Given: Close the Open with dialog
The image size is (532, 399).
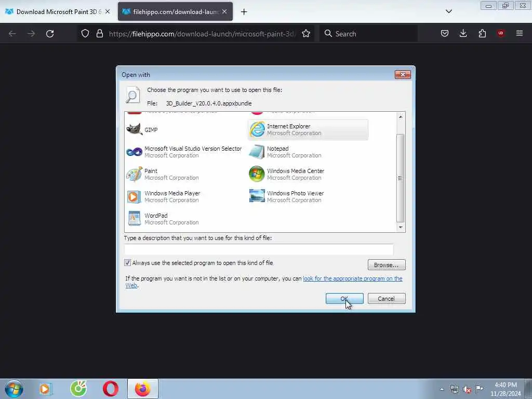Looking at the screenshot, I should [x=403, y=74].
